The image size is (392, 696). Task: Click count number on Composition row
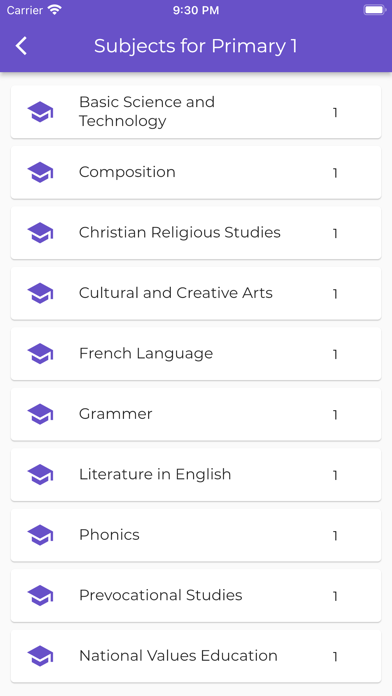[335, 173]
